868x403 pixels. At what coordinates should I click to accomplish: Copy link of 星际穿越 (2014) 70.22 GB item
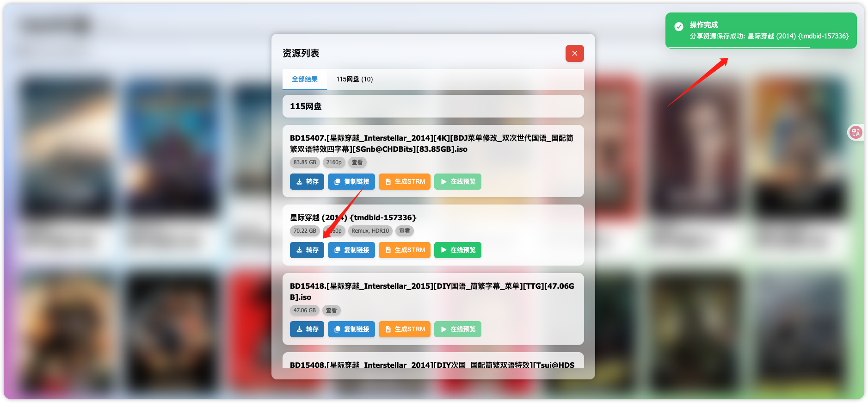click(351, 250)
